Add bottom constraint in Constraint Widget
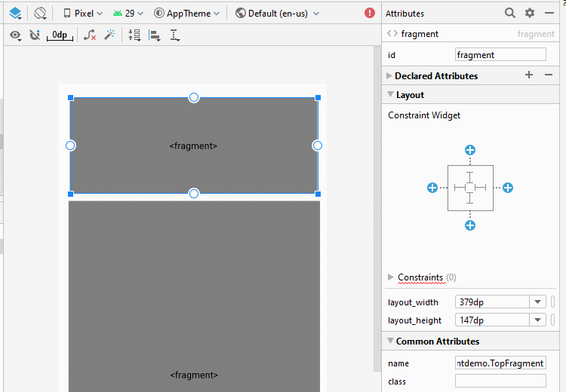Image resolution: width=566 pixels, height=392 pixels. click(x=470, y=225)
